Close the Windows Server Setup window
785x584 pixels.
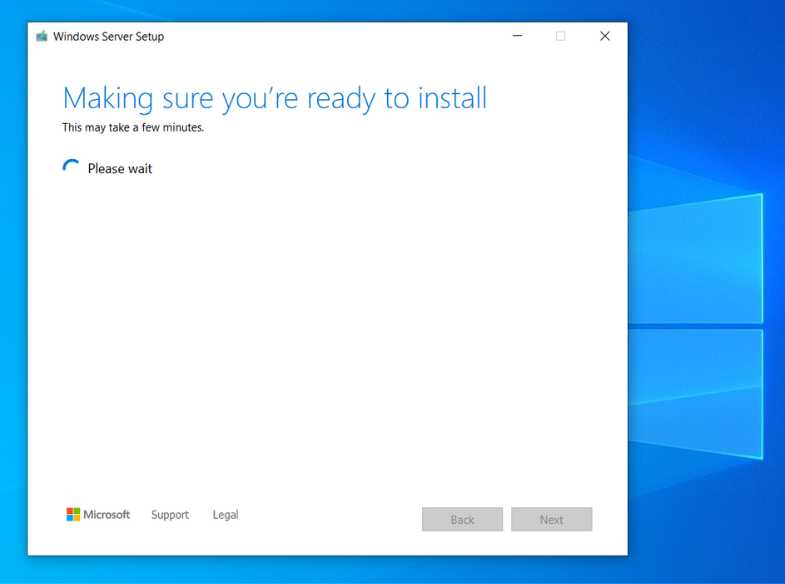point(604,36)
